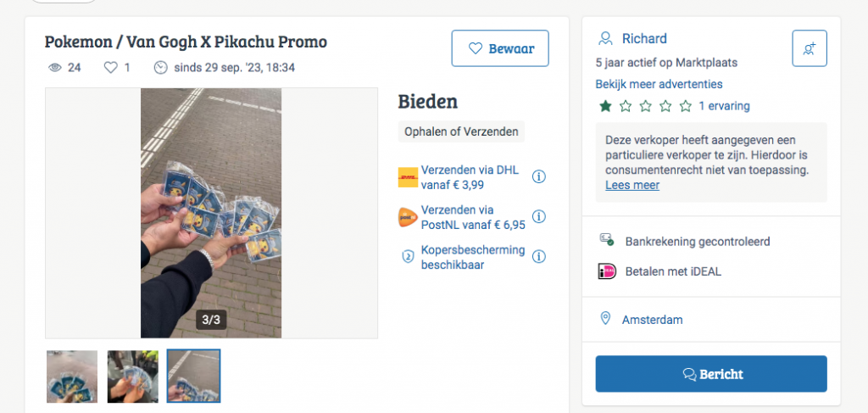Open the first photo thumbnail
The height and width of the screenshot is (413, 868).
[x=72, y=376]
